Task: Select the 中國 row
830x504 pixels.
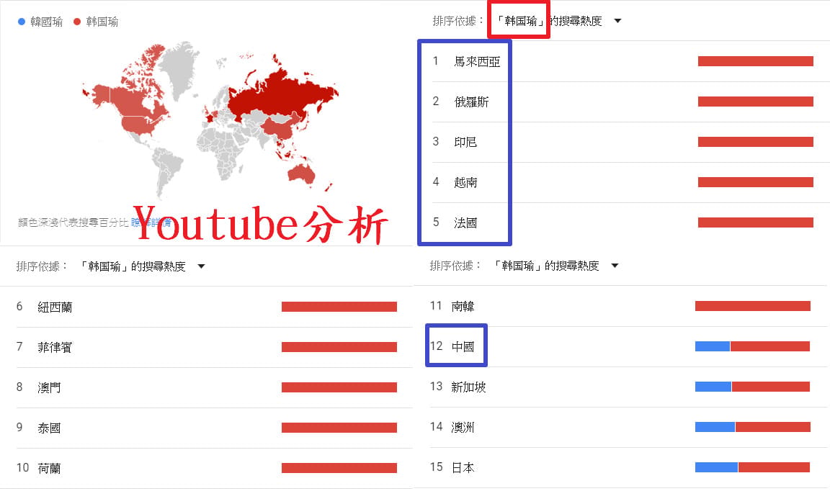Action: click(x=628, y=346)
